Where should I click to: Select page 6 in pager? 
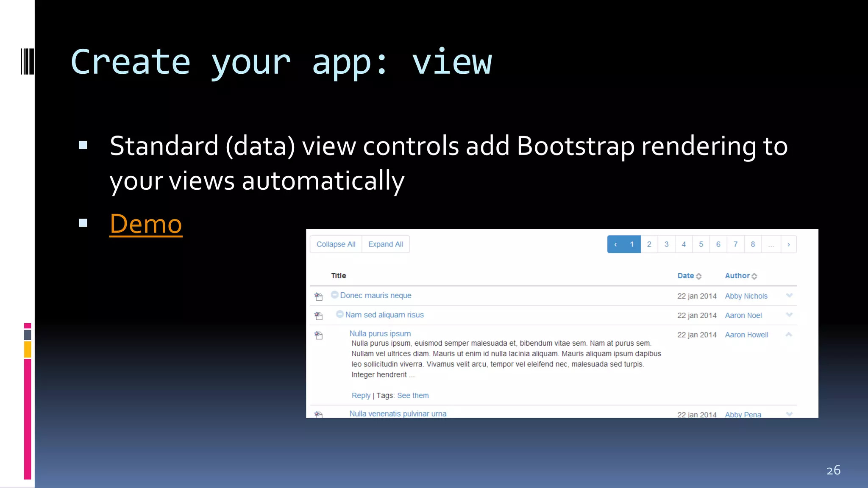[718, 244]
